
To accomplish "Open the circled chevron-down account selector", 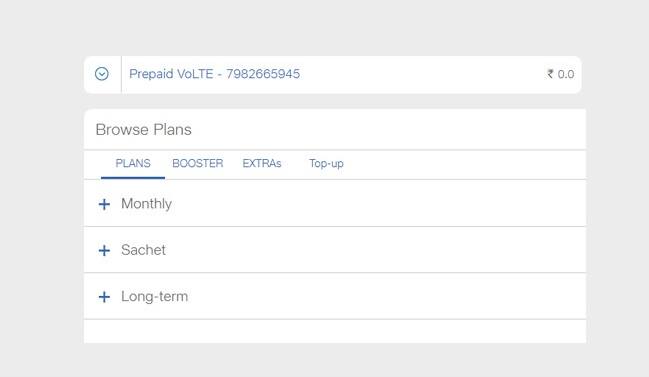I will [x=101, y=74].
